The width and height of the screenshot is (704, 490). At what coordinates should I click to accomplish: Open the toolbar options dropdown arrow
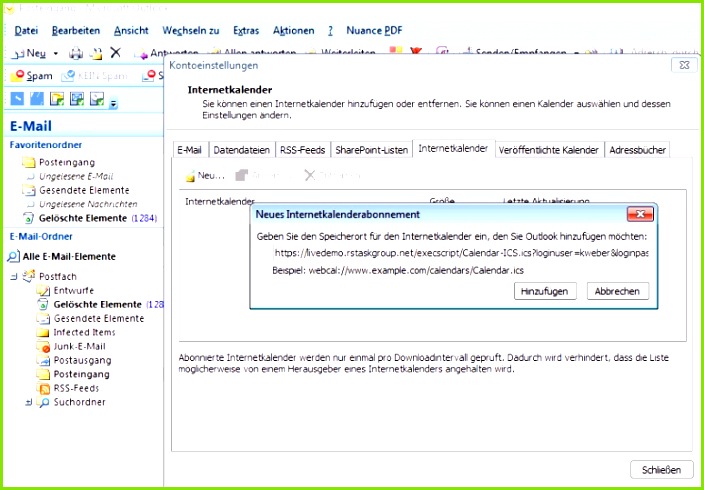coord(113,104)
